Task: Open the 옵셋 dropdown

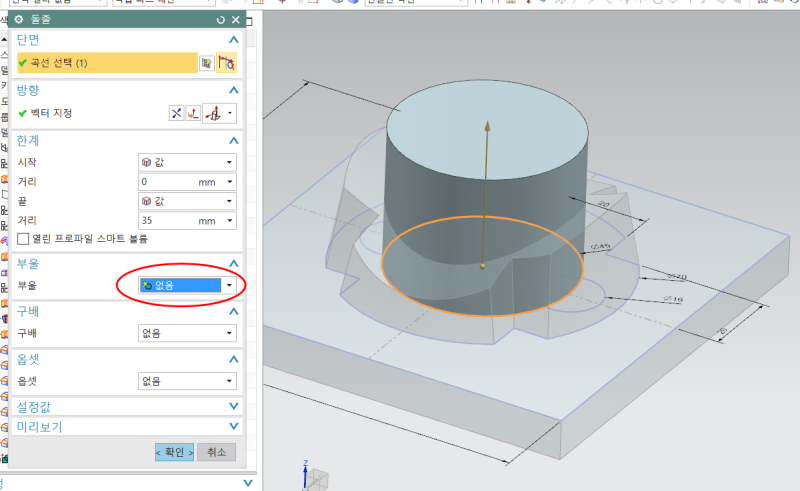Action: coord(186,380)
